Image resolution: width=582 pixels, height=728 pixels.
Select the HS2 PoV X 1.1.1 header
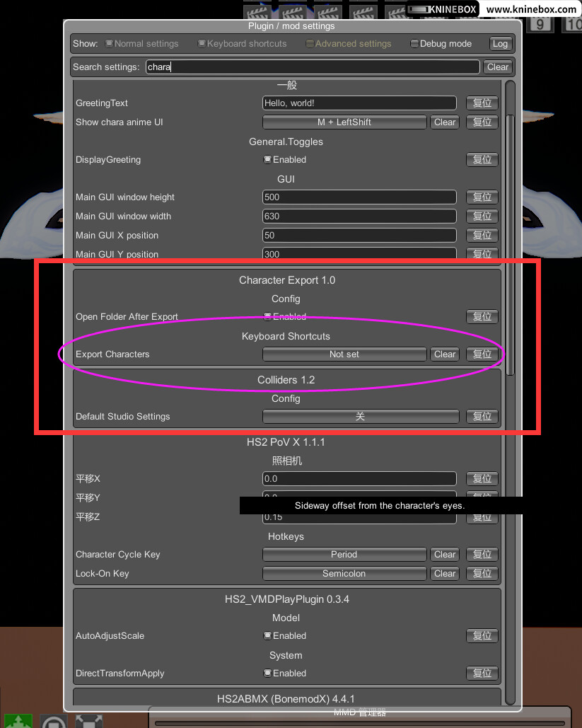click(286, 442)
